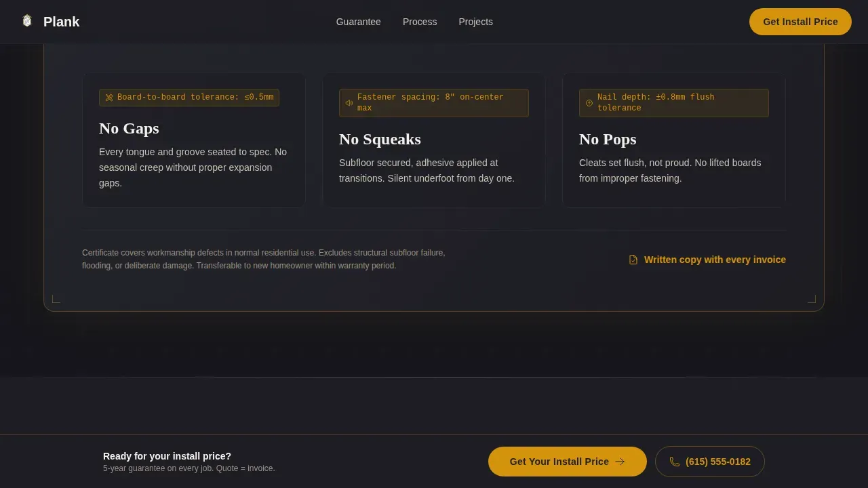868x488 pixels.
Task: Click the Get Install Price header button
Action: [x=800, y=22]
